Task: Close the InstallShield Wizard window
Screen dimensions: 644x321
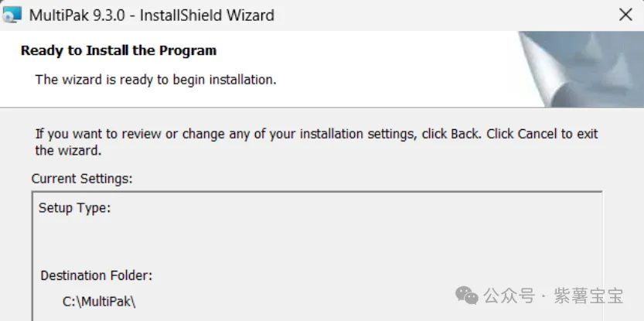Action: coord(626,15)
